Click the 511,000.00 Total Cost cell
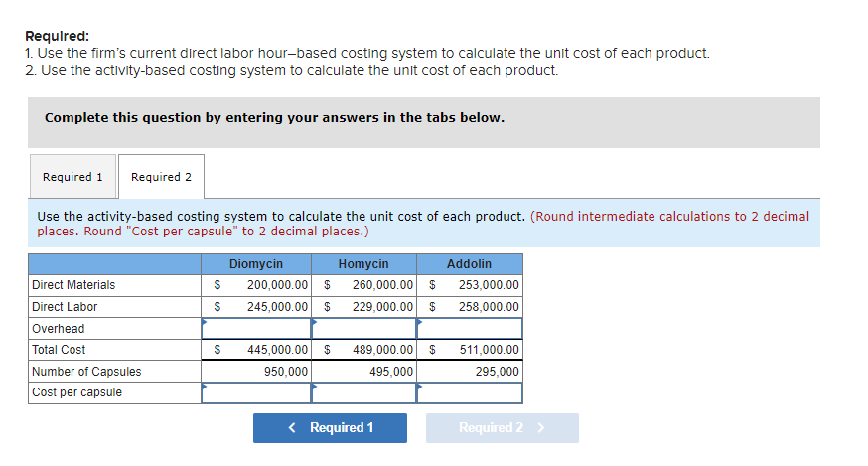This screenshot has width=868, height=466. coord(470,350)
